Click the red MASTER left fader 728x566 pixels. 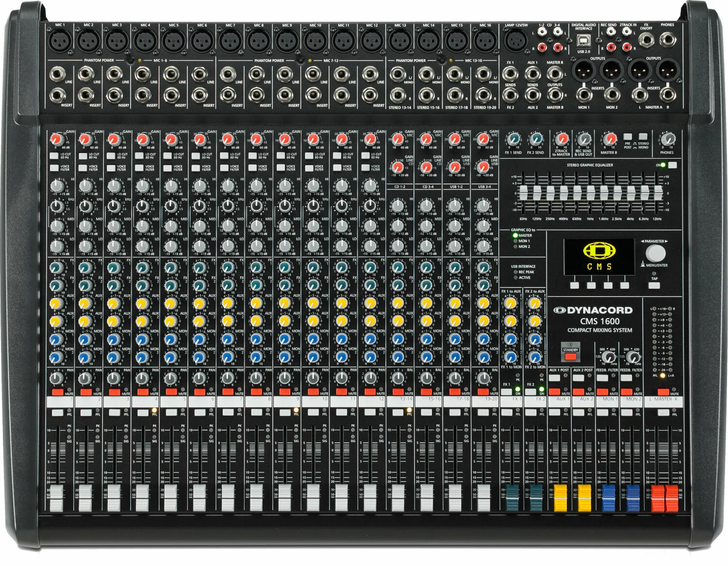[658, 498]
